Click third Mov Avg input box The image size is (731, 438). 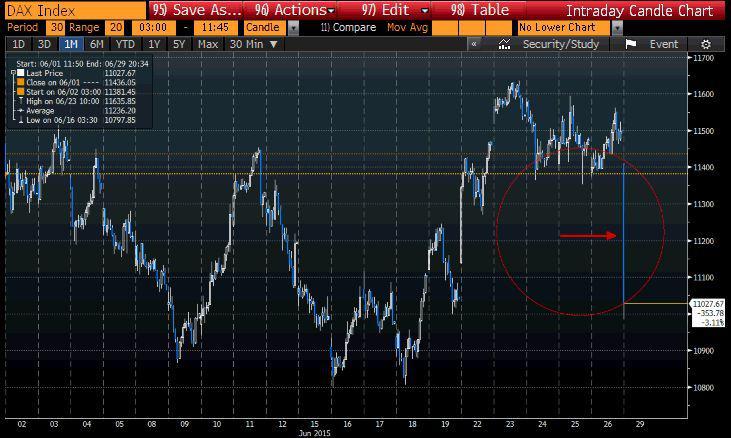[498, 28]
